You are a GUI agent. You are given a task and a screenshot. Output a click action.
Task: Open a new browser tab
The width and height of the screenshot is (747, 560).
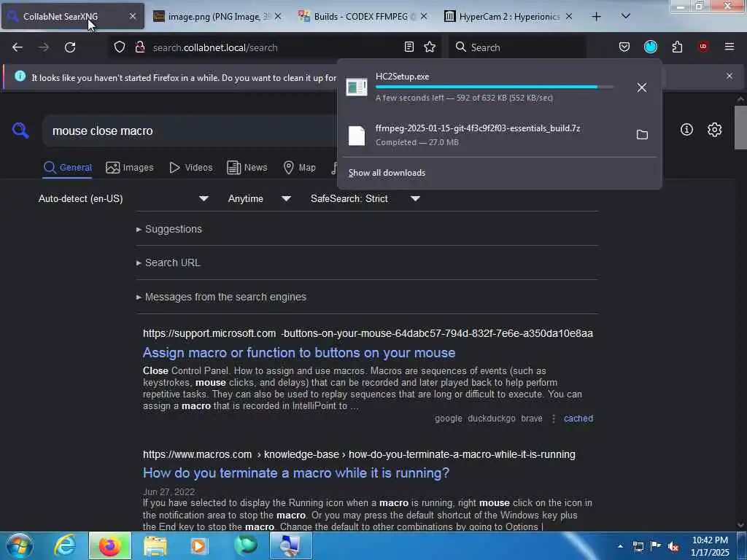[596, 17]
